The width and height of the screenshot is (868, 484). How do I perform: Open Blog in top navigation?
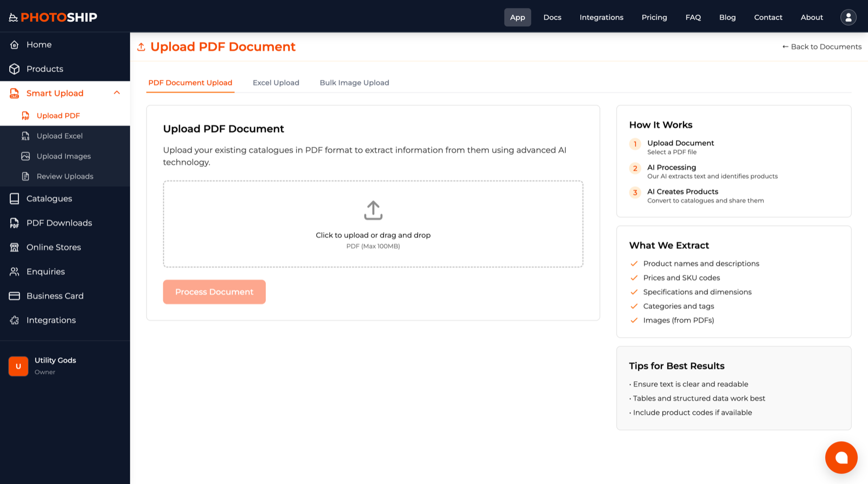coord(727,17)
